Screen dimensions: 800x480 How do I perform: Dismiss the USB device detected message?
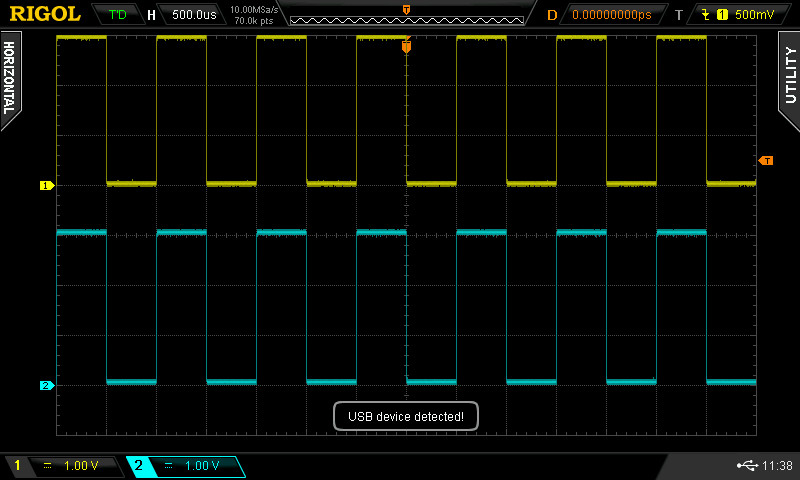406,416
